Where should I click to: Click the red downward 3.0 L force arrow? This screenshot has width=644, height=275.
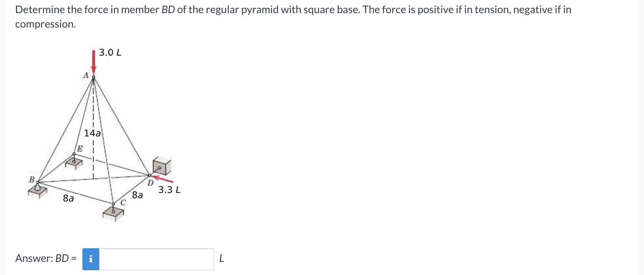[93, 60]
